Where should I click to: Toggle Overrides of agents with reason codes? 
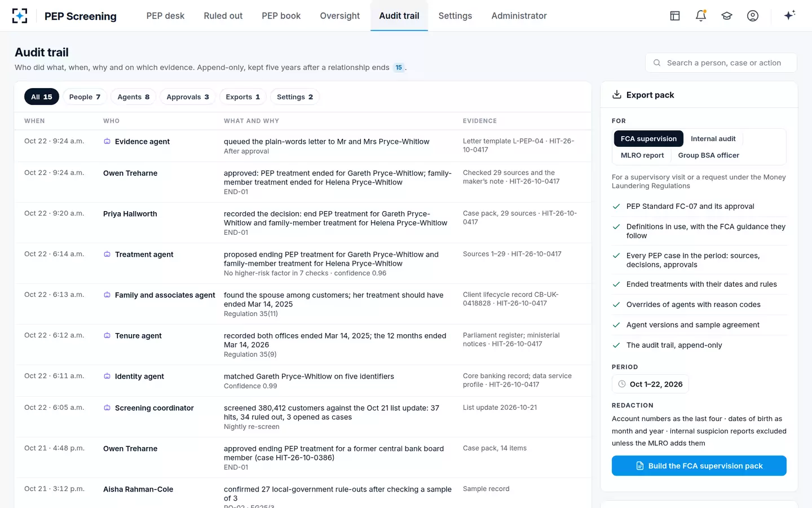[x=699, y=305]
